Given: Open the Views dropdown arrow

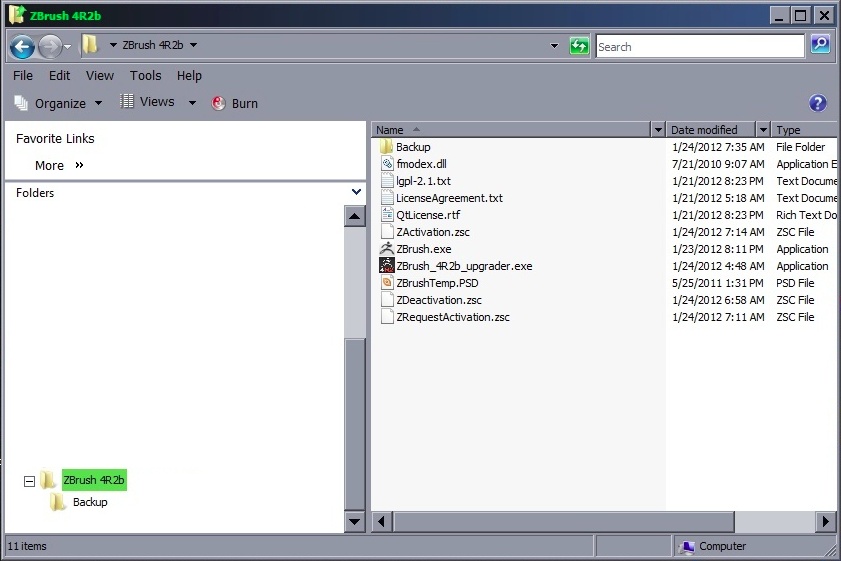Looking at the screenshot, I should (x=192, y=102).
